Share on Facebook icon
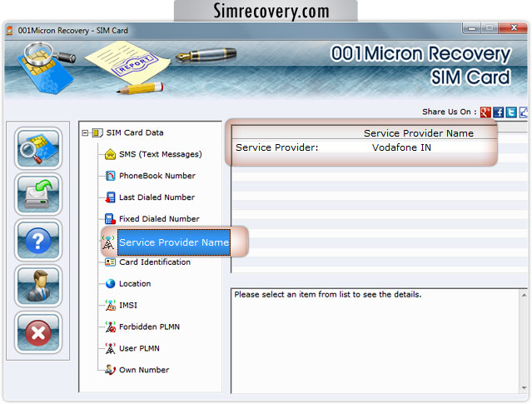532x404 pixels. [499, 112]
